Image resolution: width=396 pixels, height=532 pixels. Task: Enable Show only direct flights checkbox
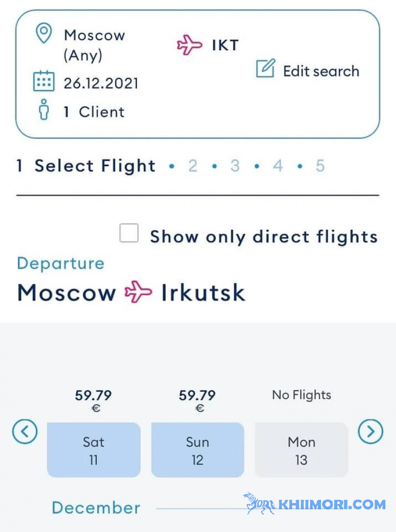(129, 233)
